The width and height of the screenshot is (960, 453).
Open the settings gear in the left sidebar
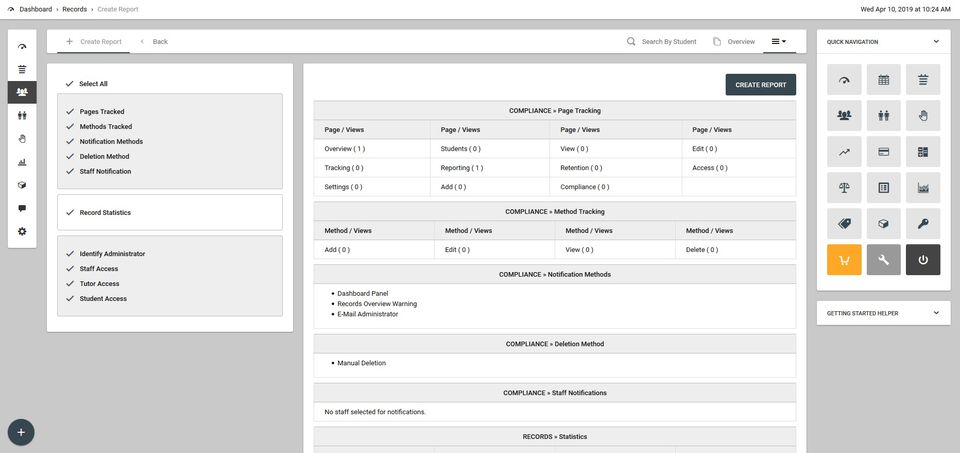22,232
